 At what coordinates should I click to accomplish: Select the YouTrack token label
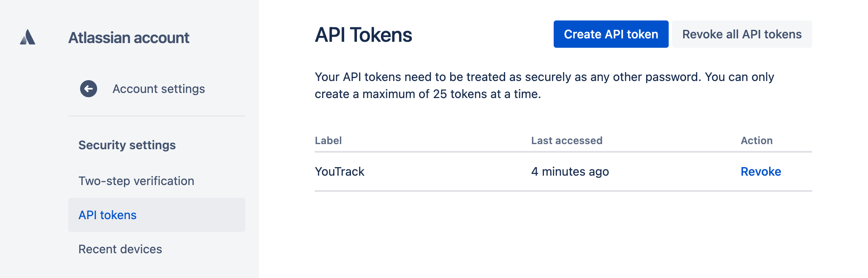(x=339, y=171)
